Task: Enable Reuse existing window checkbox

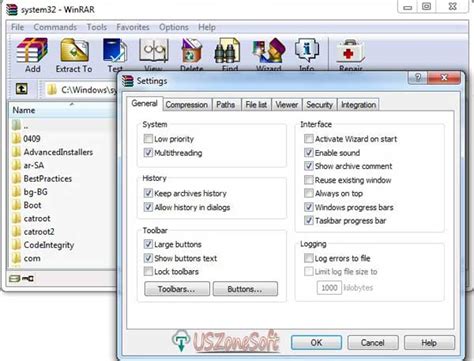Action: coord(309,180)
